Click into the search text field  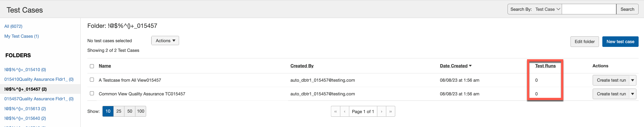point(589,9)
